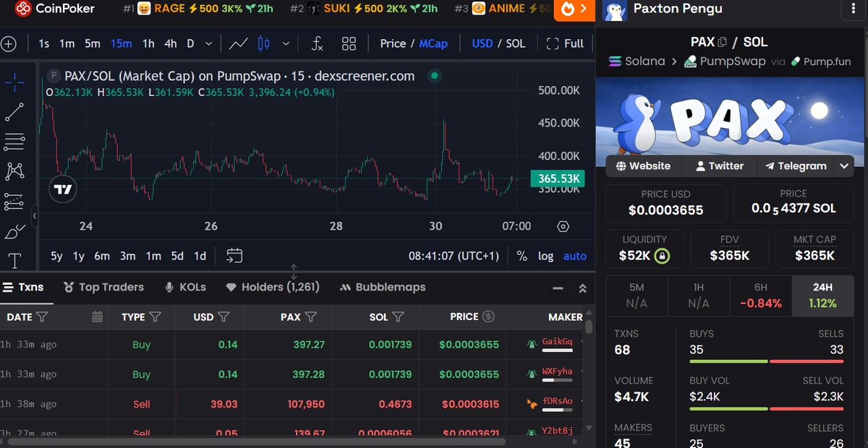The image size is (868, 448).
Task: Collapse the drawing toolbar side arrow
Action: point(34,215)
